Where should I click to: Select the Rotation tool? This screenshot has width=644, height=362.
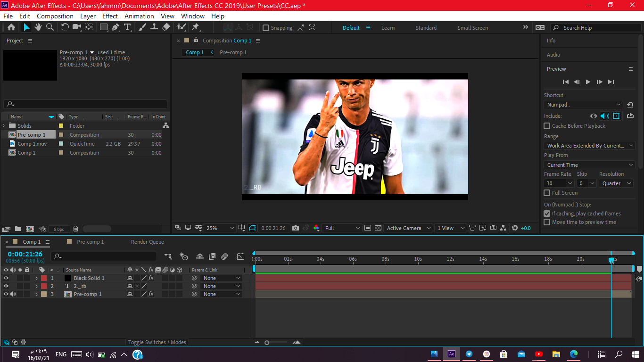tap(65, 27)
